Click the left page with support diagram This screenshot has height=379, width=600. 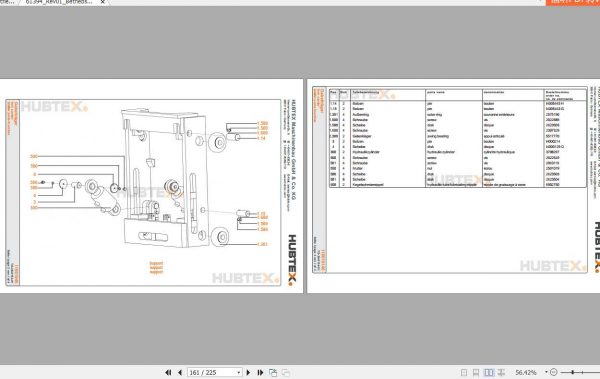[x=152, y=186]
